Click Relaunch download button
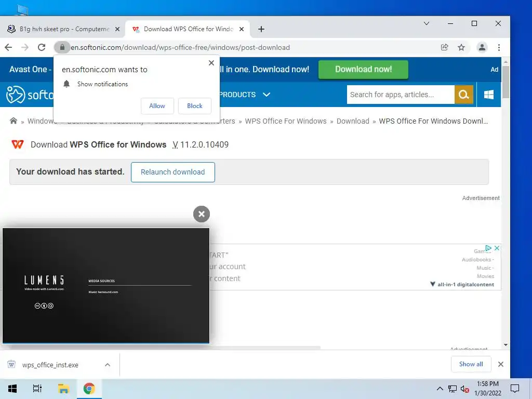The width and height of the screenshot is (532, 399). click(x=172, y=172)
